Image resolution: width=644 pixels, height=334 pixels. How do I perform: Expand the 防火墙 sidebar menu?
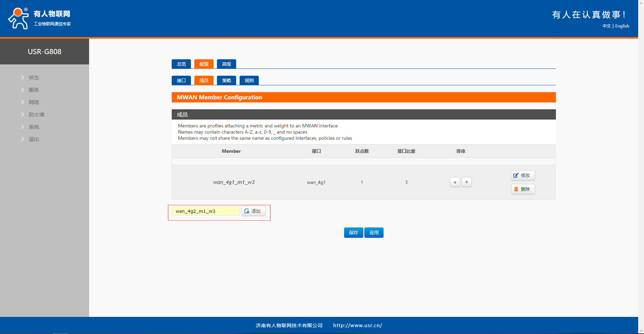coord(36,115)
